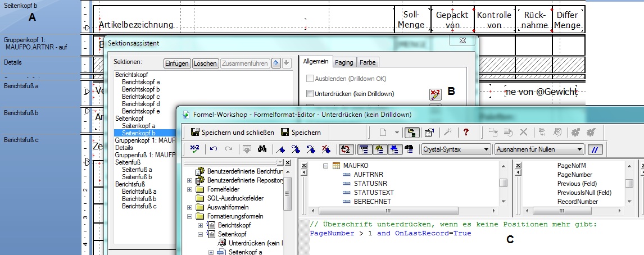
Task: Click Zusammenführen button
Action: [x=245, y=63]
